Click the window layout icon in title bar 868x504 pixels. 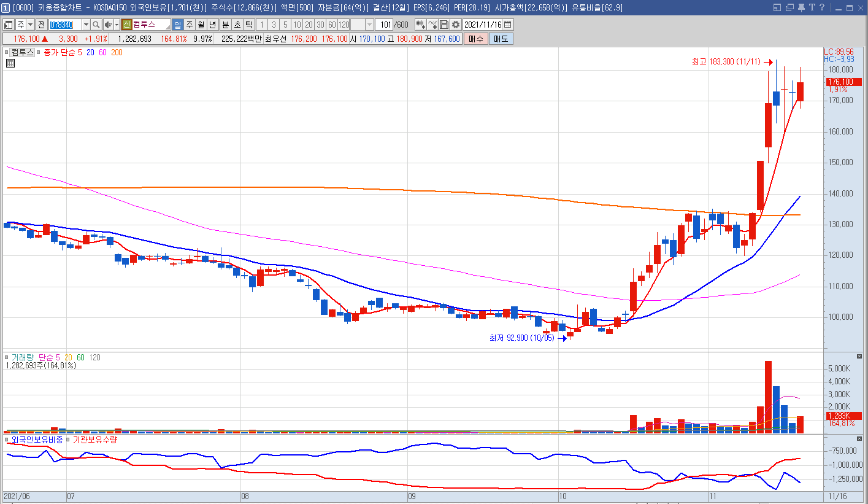coord(777,7)
